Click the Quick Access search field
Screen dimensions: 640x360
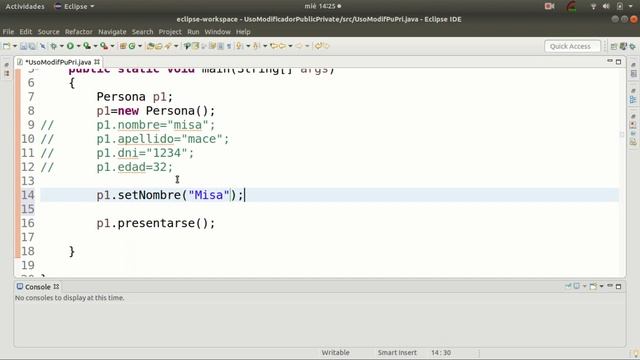tap(572, 46)
